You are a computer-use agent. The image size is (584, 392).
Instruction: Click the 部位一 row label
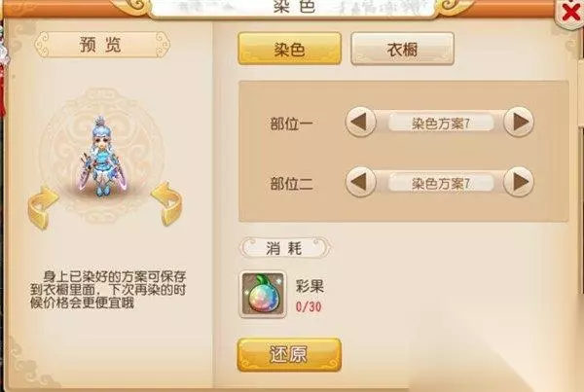[291, 124]
